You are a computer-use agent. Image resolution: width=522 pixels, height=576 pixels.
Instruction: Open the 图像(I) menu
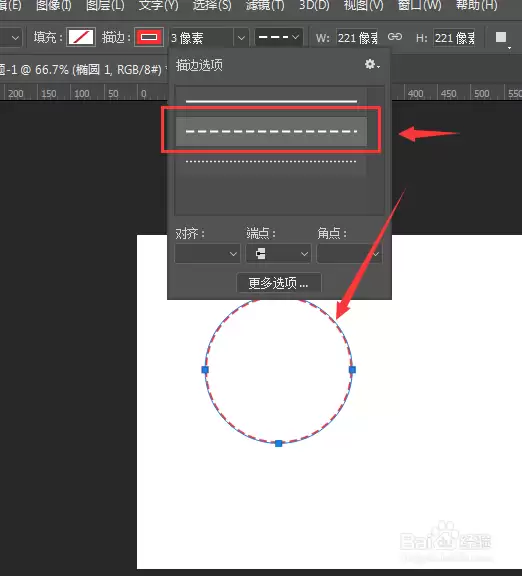coord(54,5)
